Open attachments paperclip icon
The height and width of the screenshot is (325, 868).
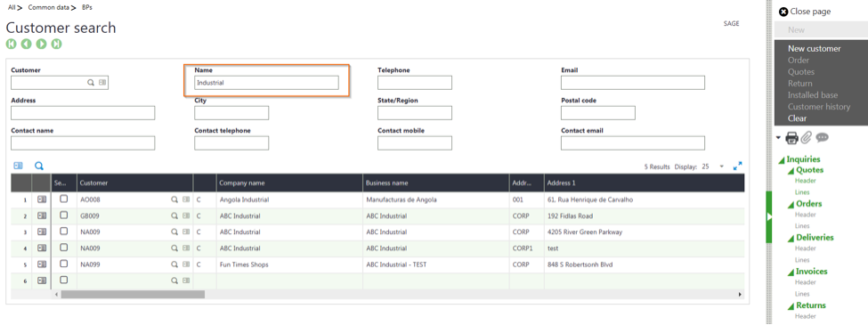tap(807, 138)
